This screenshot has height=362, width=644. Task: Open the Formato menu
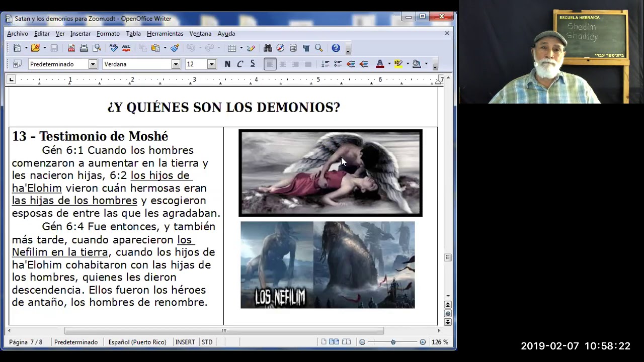108,33
